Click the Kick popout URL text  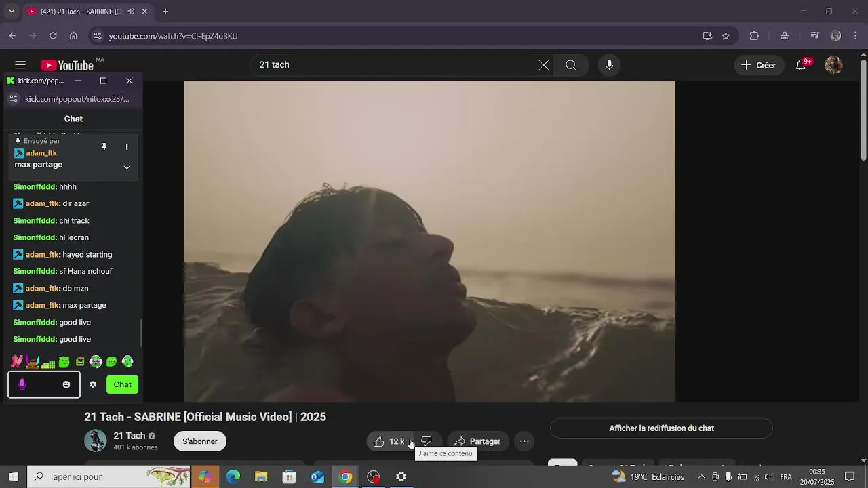(x=77, y=99)
